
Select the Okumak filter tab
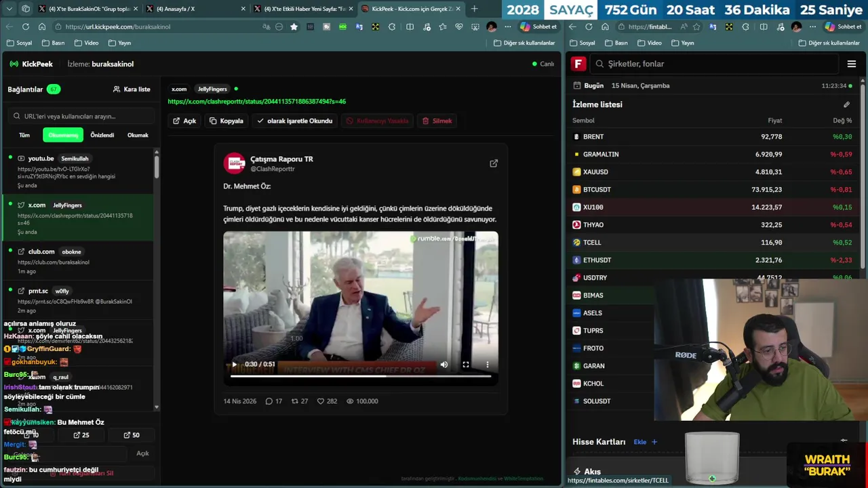[x=138, y=135]
